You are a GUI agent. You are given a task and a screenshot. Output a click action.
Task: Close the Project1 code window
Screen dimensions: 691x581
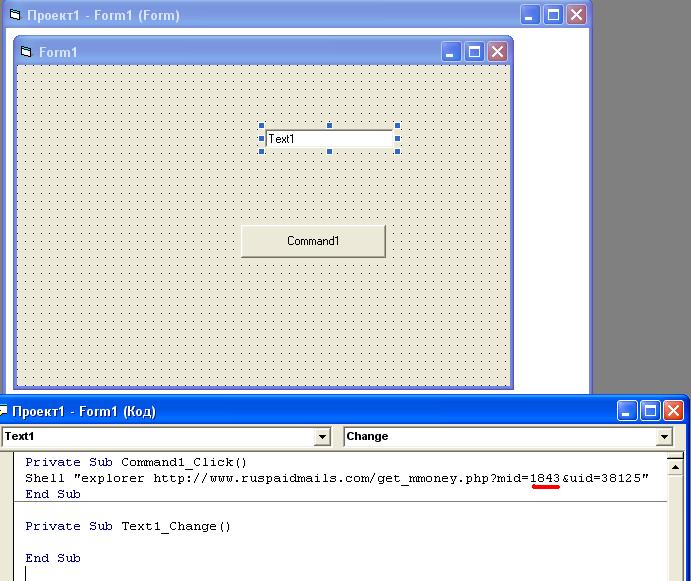673,410
